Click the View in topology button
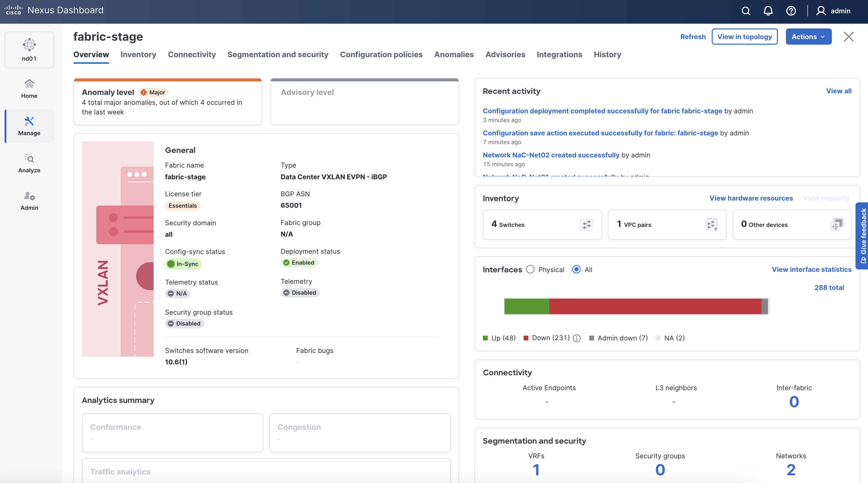This screenshot has width=868, height=483. [744, 37]
